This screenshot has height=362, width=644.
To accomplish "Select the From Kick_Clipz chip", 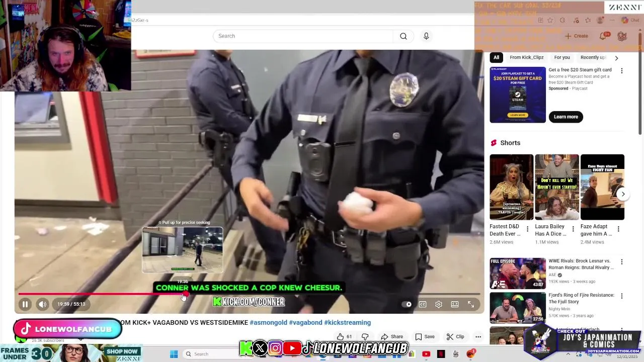I will click(526, 57).
